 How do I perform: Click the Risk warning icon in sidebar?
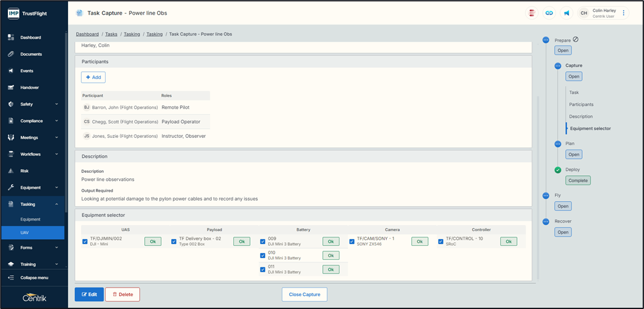pyautogui.click(x=11, y=171)
